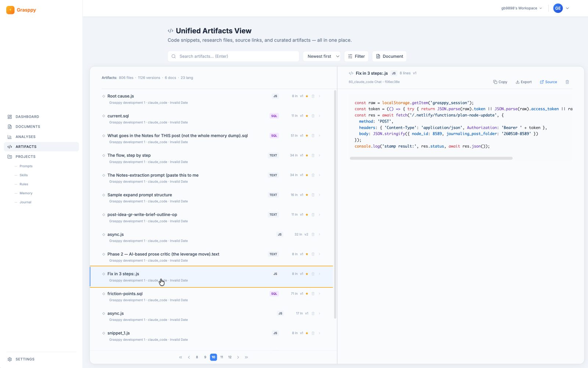
Task: Click the Document button
Action: pyautogui.click(x=389, y=56)
